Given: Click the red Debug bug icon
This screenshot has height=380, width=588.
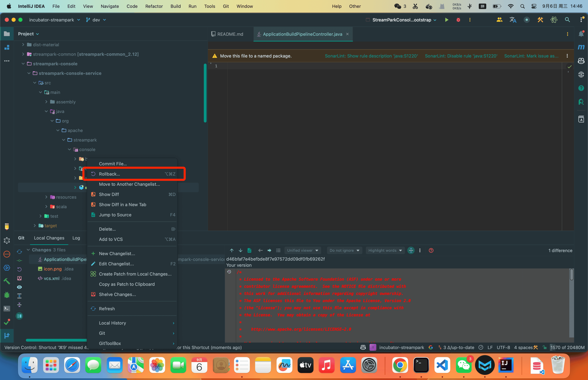Looking at the screenshot, I should coord(458,20).
